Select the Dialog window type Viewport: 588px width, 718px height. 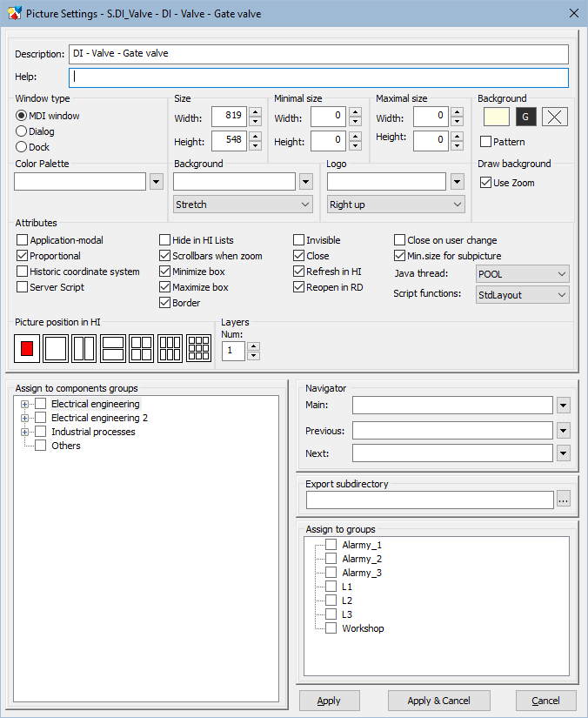point(22,131)
